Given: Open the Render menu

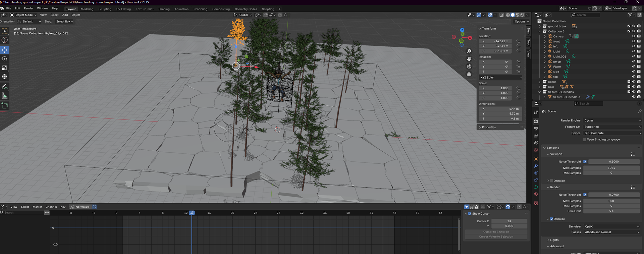Looking at the screenshot, I should [x=29, y=8].
